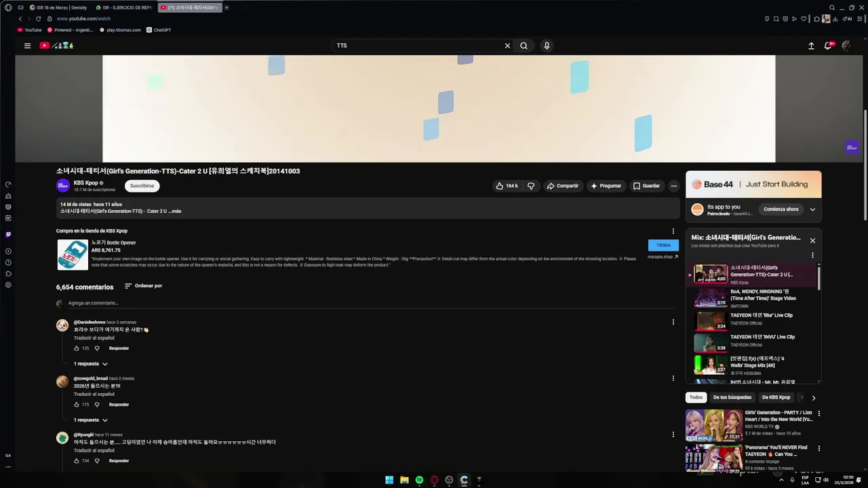Switch to ISR 18 de Marzo Genially tab

coord(58,7)
